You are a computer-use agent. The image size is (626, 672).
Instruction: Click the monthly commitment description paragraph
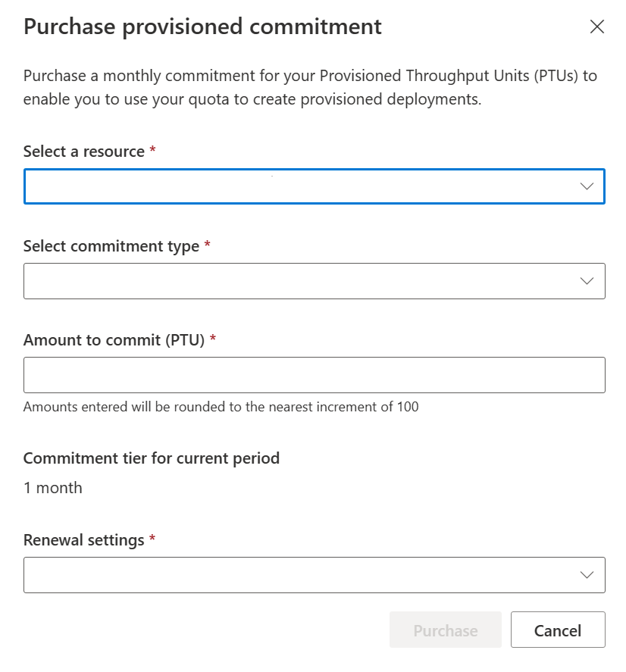click(310, 87)
